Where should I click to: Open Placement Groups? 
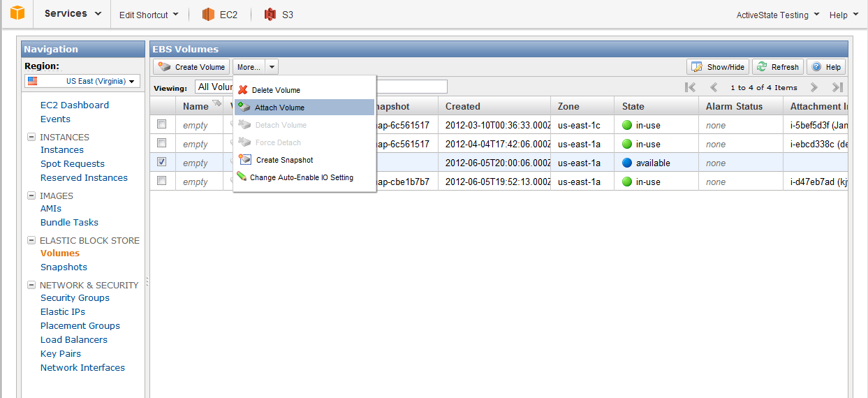(x=80, y=325)
